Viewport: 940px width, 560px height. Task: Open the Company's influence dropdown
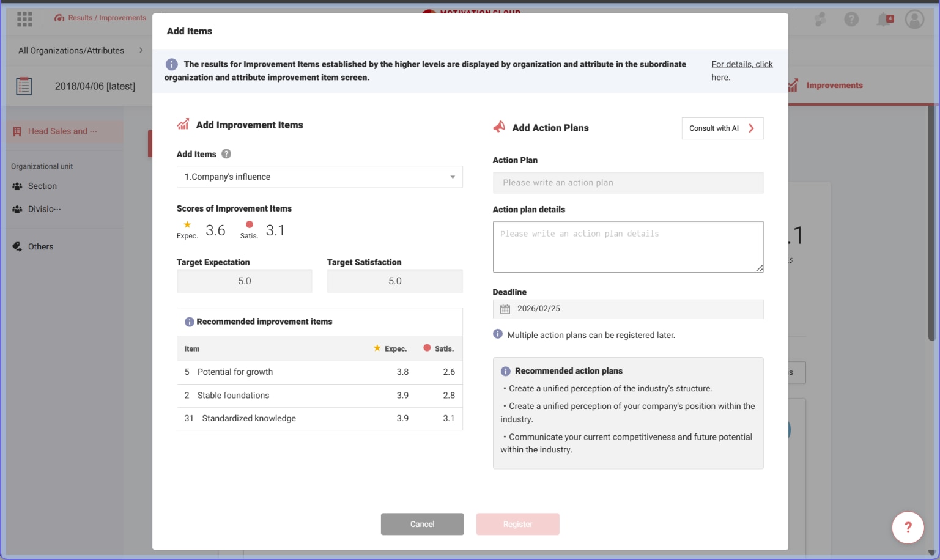point(319,177)
